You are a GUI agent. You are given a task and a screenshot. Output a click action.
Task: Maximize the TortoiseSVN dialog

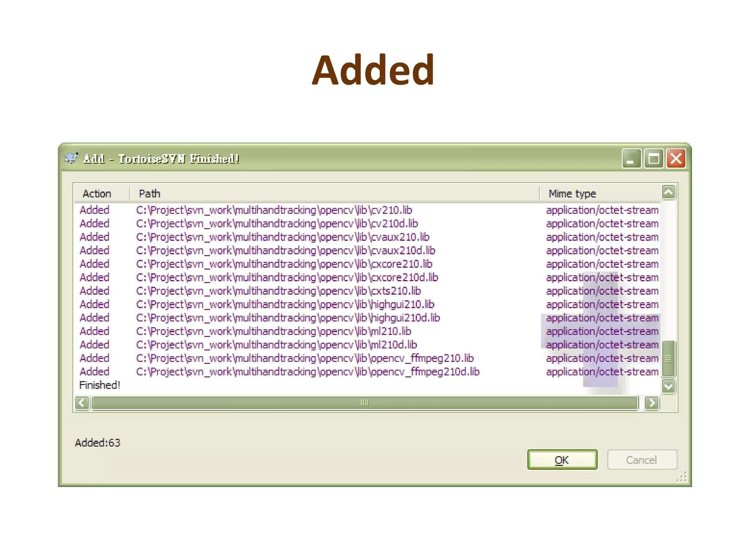coord(653,159)
